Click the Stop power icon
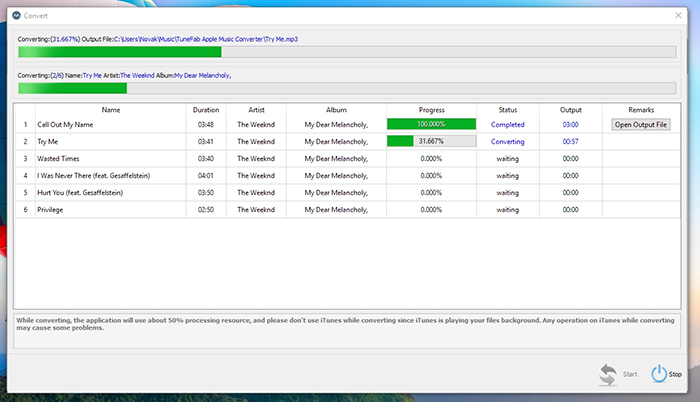Screen dimensions: 700x402 659,374
